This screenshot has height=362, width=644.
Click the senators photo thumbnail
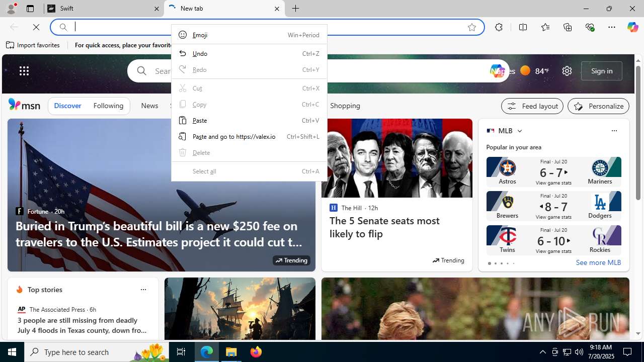(397, 158)
